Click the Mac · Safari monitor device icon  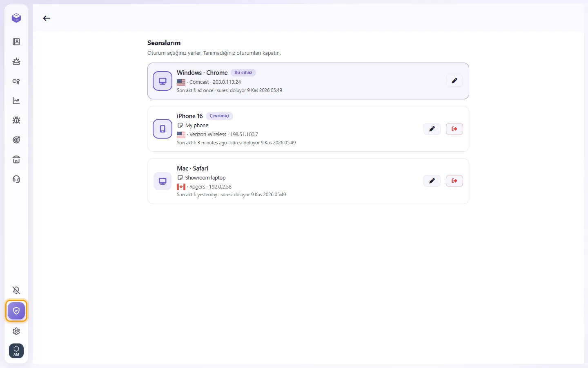163,181
